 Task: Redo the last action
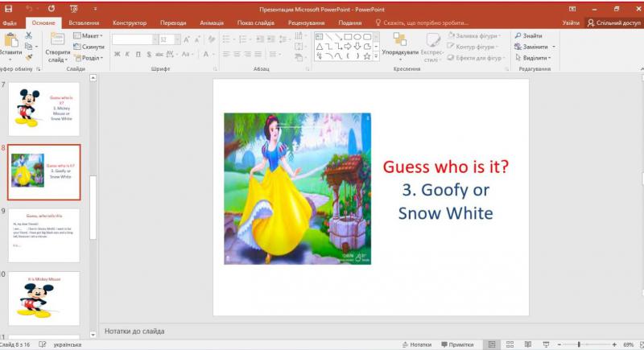coord(51,9)
